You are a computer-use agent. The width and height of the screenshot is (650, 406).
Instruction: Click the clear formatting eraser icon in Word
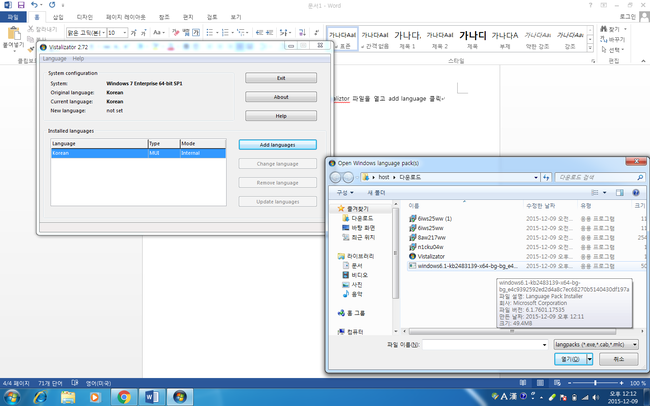pos(176,32)
